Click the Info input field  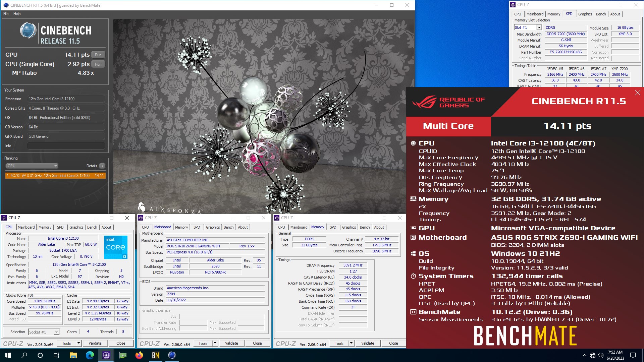click(x=66, y=146)
